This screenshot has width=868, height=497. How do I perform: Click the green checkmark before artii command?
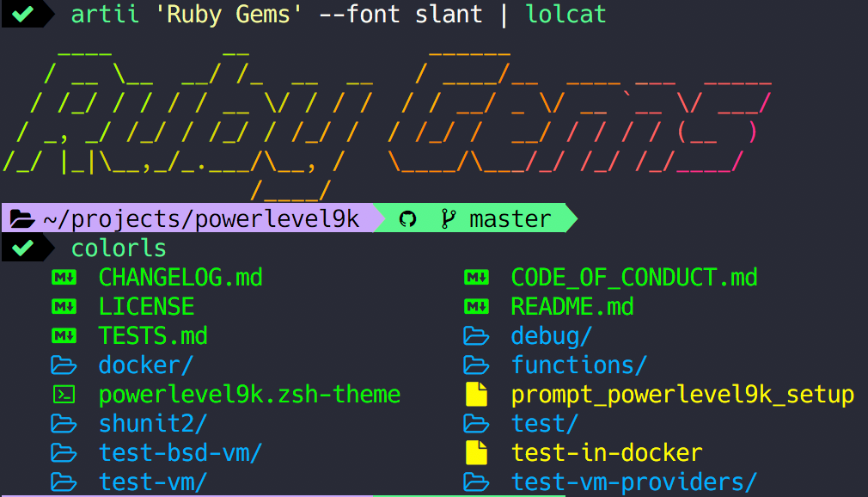tap(22, 13)
